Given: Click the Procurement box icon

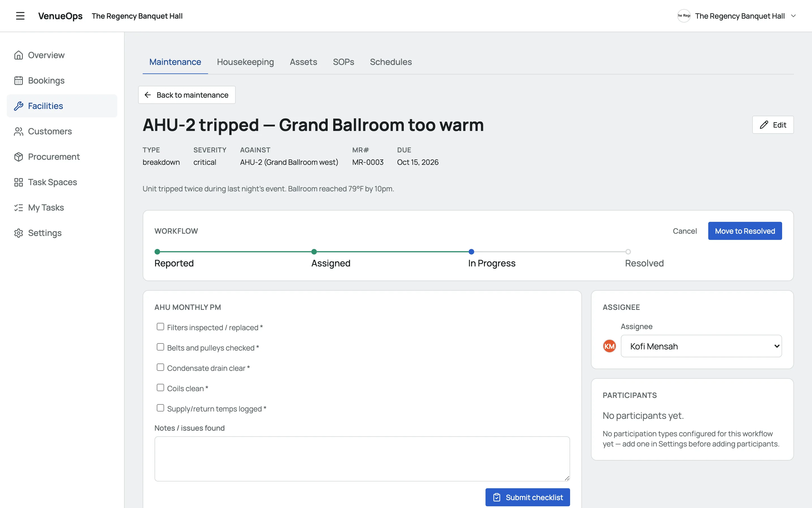Looking at the screenshot, I should tap(18, 157).
